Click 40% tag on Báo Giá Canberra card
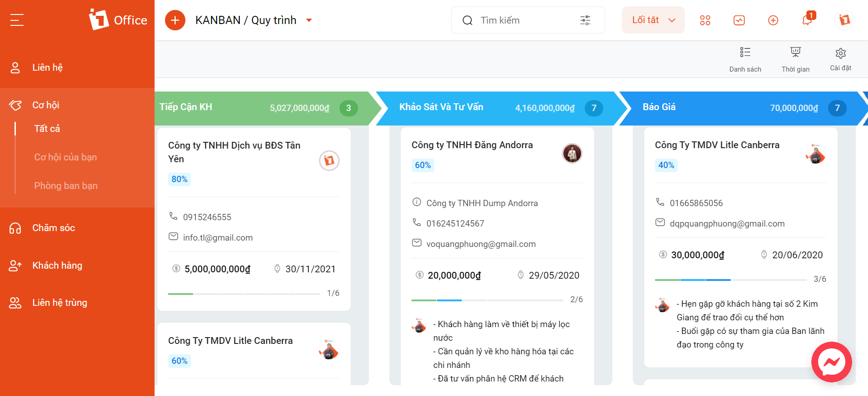Screen dimensions: 868x396 point(666,165)
